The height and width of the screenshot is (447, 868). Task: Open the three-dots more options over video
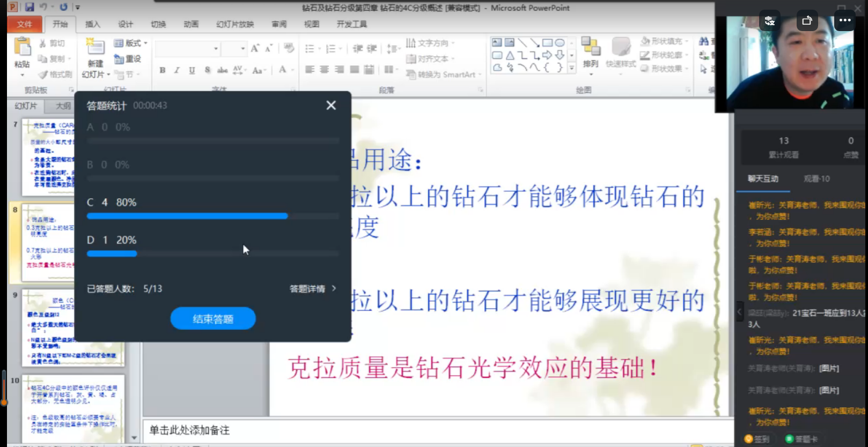845,20
